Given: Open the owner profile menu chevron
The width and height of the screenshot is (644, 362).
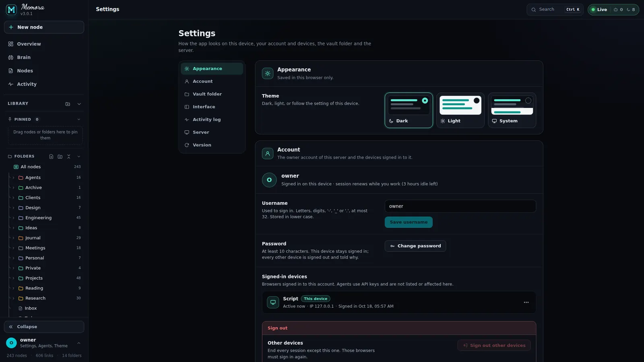Looking at the screenshot, I should pos(79,343).
